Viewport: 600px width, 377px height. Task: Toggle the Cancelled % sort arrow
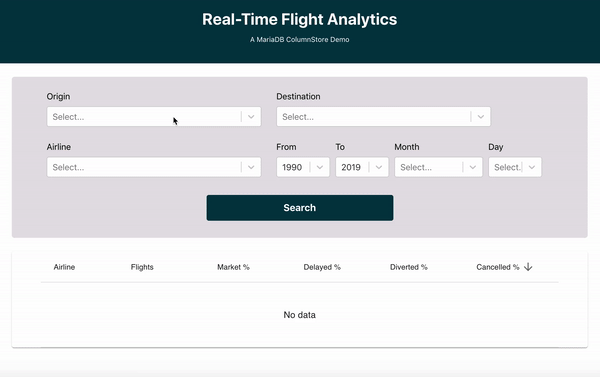528,267
